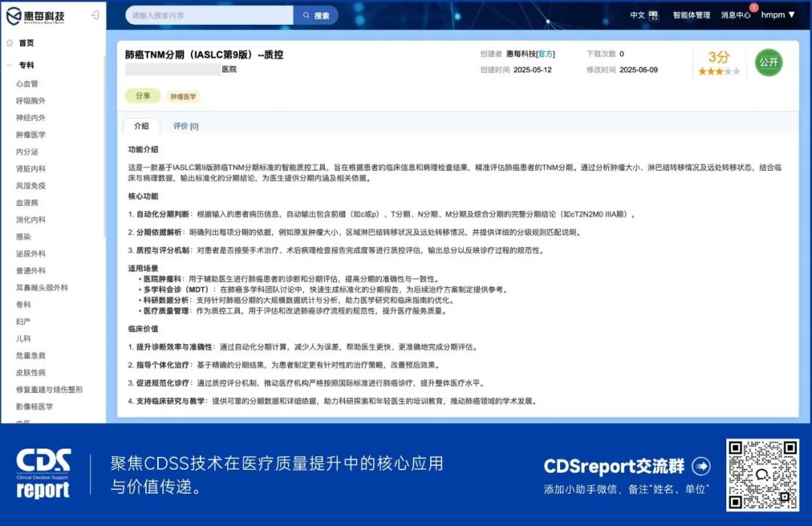Screen dimensions: 812x526
Task: Toggle the 公开 visibility status button
Action: pyautogui.click(x=769, y=63)
